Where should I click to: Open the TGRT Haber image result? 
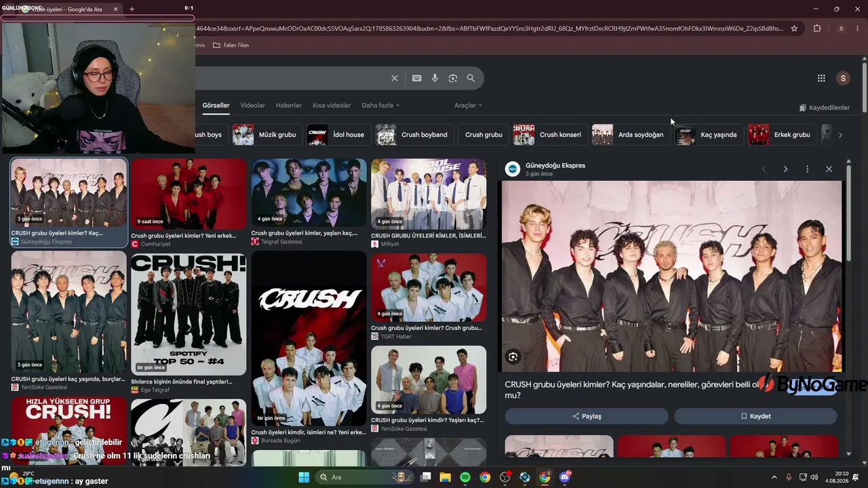(429, 287)
